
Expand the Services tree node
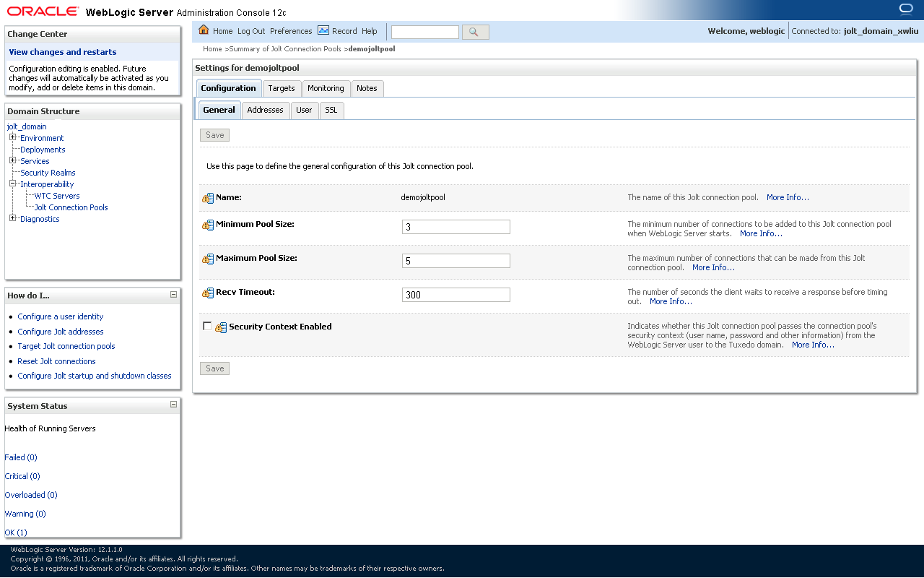[12, 160]
